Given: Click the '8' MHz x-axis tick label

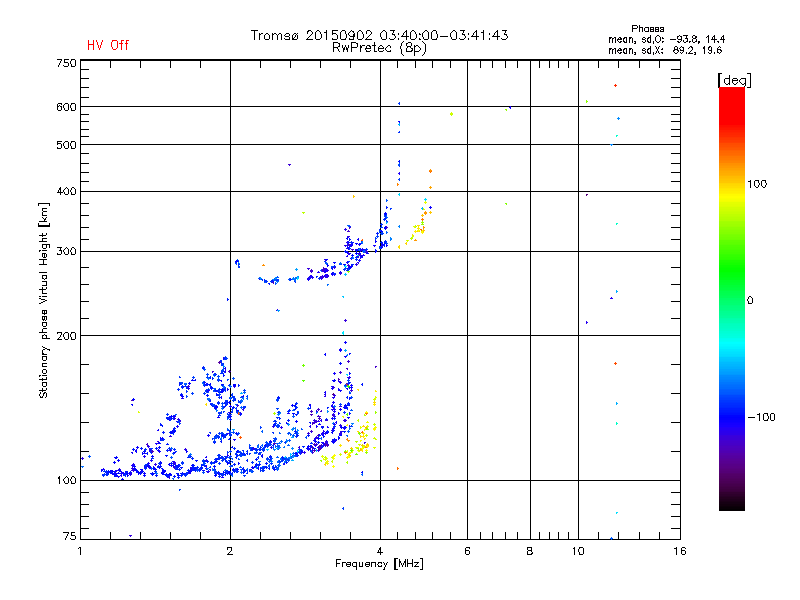Looking at the screenshot, I should click(x=530, y=551).
